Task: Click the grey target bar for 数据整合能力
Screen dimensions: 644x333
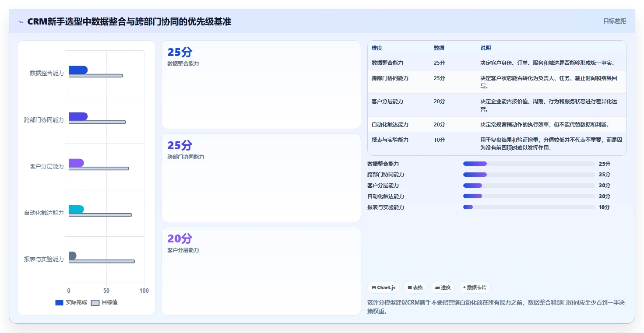Action: point(95,76)
